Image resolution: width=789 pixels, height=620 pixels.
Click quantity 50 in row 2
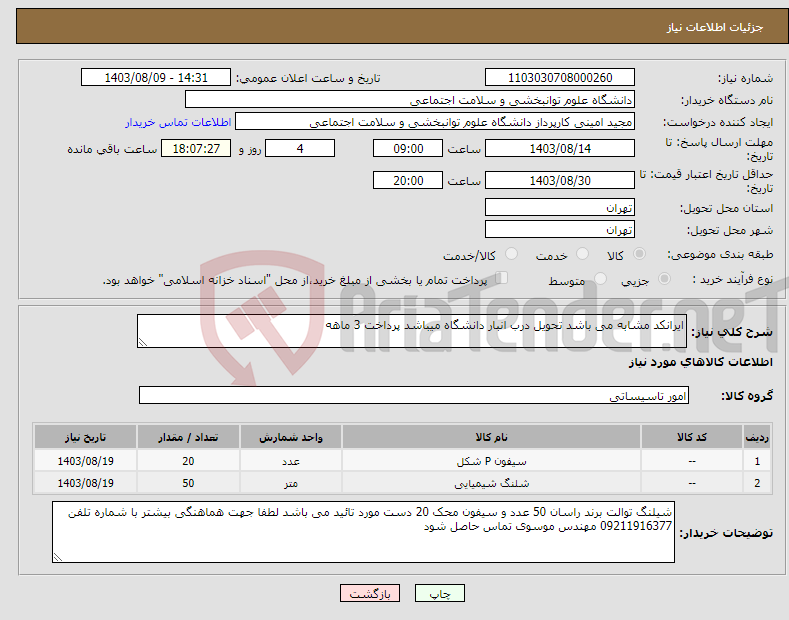(188, 483)
